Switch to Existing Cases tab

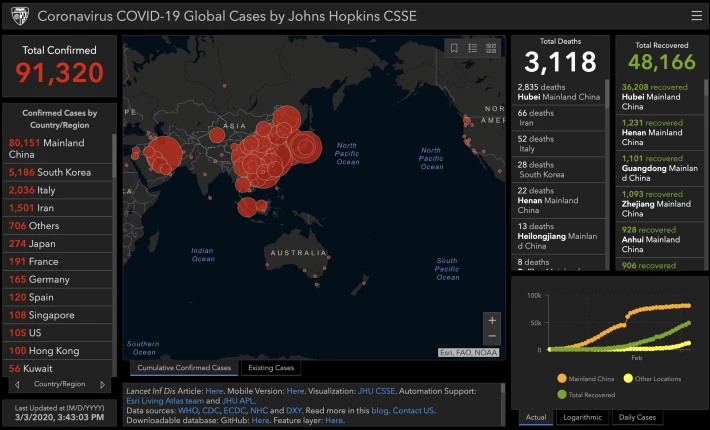pos(271,368)
